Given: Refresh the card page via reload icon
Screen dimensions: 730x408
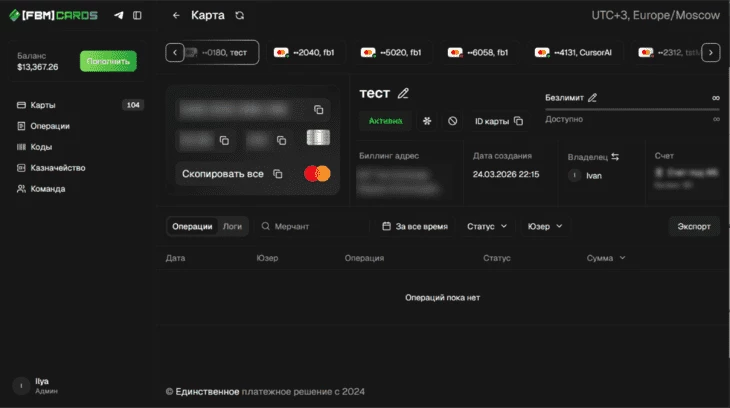Looking at the screenshot, I should pos(239,16).
